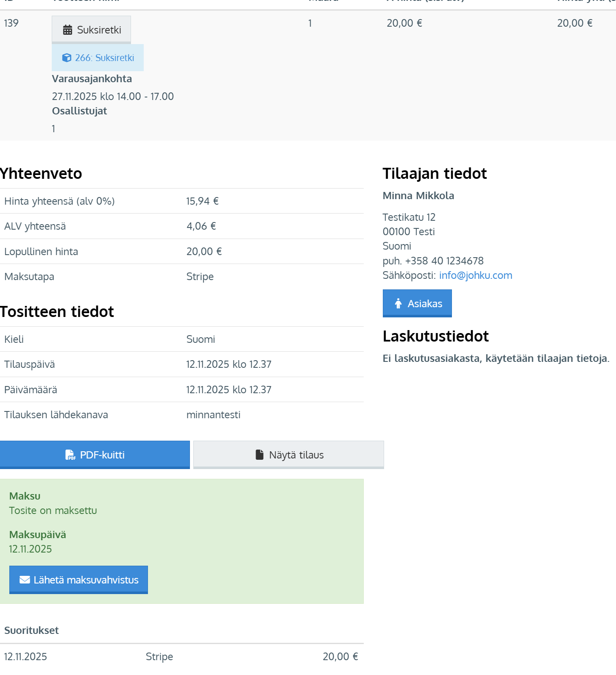Click the PDF file icon on PDF-kuitti
616x675 pixels.
coord(70,455)
